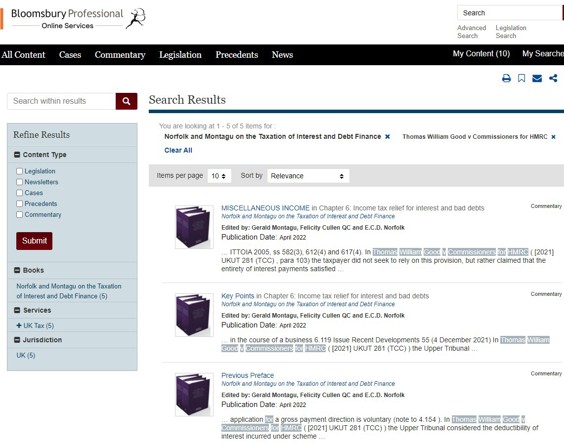Image resolution: width=564 pixels, height=447 pixels.
Task: Click the share icon
Action: coord(553,78)
